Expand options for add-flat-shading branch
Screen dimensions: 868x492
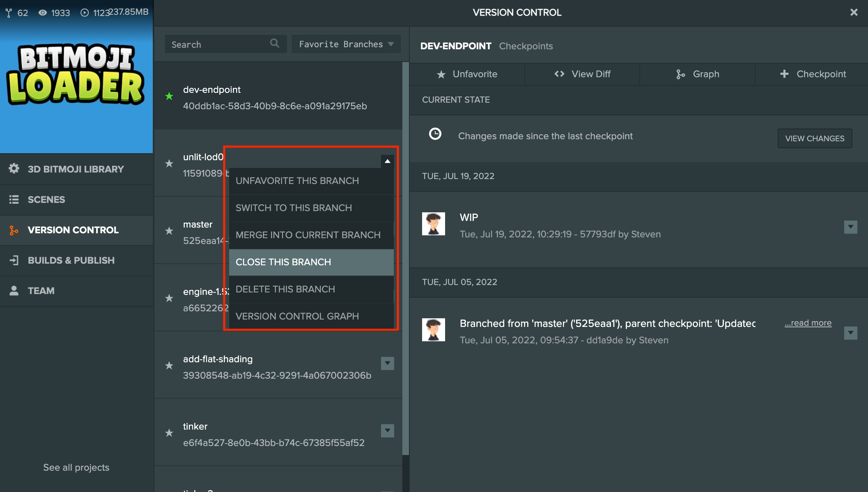pyautogui.click(x=387, y=363)
